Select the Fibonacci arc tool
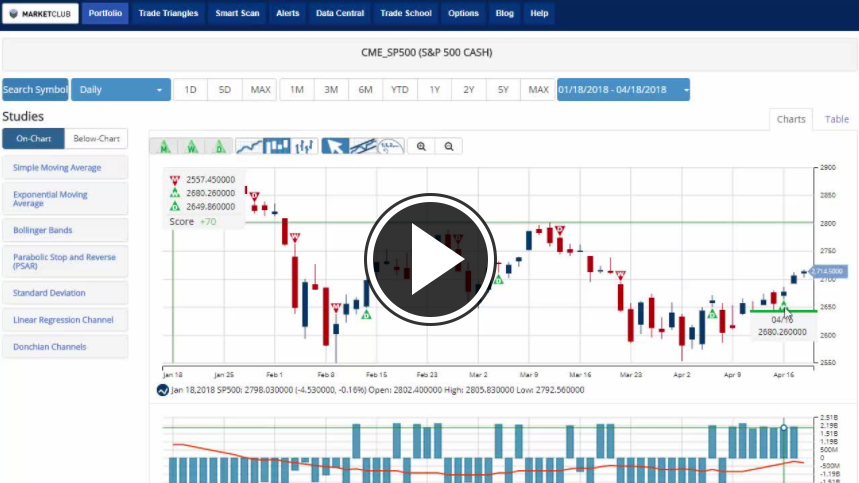 pos(391,146)
